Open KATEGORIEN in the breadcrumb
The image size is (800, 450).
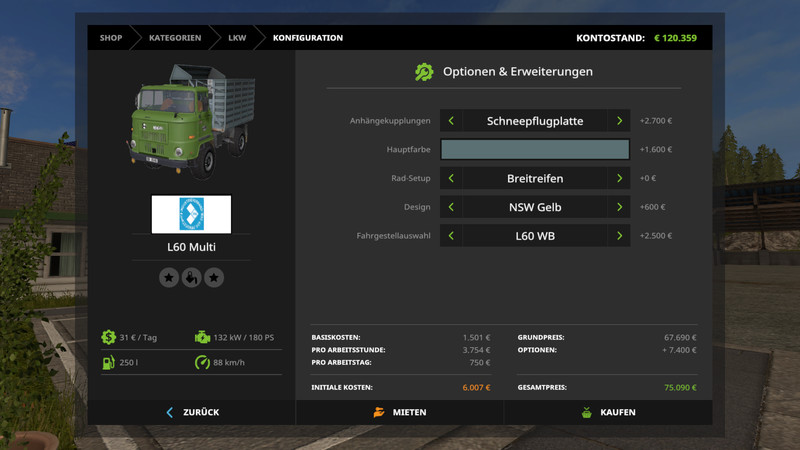(175, 38)
